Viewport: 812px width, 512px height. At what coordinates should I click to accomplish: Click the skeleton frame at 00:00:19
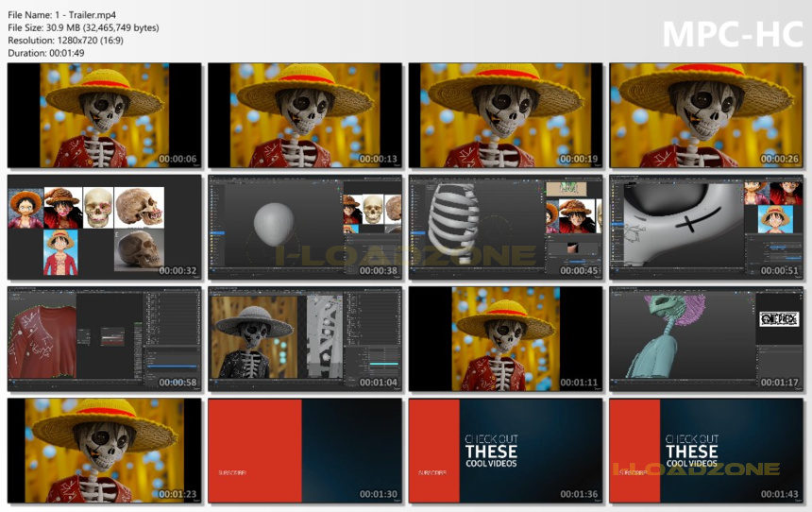point(505,115)
